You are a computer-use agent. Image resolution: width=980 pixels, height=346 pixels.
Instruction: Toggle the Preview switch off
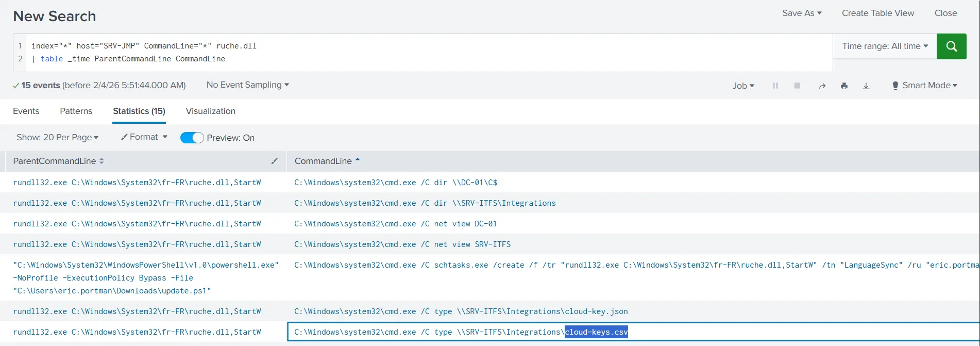point(192,138)
